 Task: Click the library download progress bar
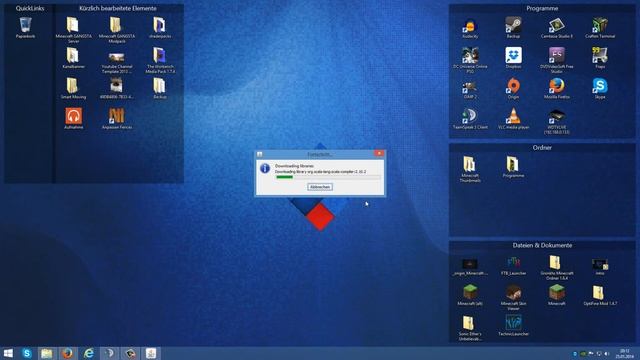pyautogui.click(x=328, y=177)
